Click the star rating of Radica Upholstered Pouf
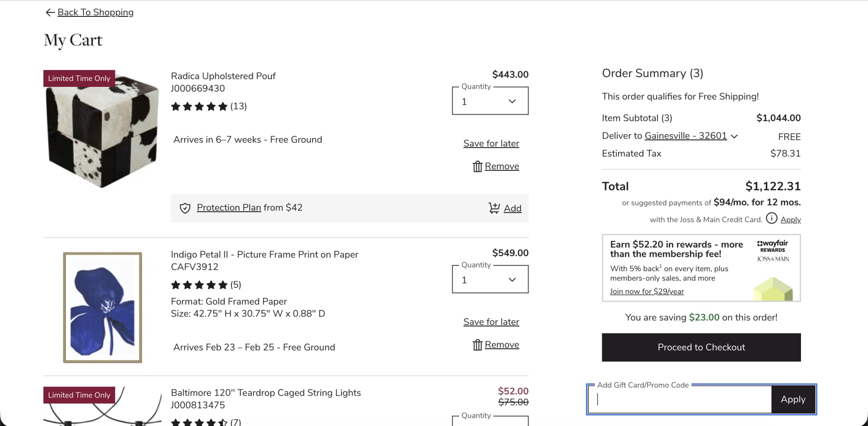The image size is (868, 426). (199, 107)
